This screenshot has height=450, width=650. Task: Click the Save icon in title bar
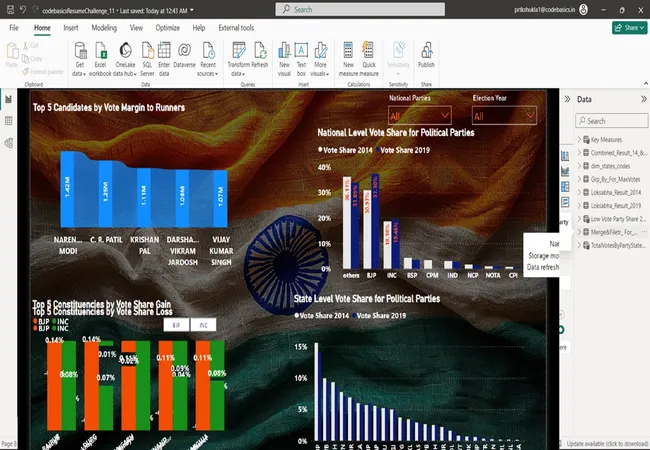click(11, 10)
